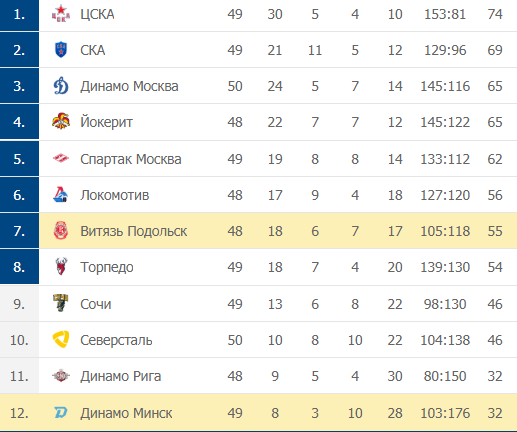
Task: Open the Витязь Подольск team page
Action: point(134,231)
